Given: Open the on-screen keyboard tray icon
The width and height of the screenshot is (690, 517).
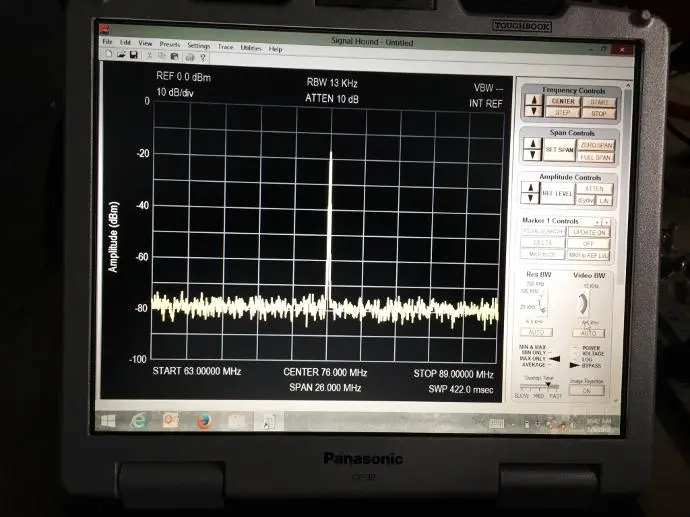Looking at the screenshot, I should click(x=496, y=423).
